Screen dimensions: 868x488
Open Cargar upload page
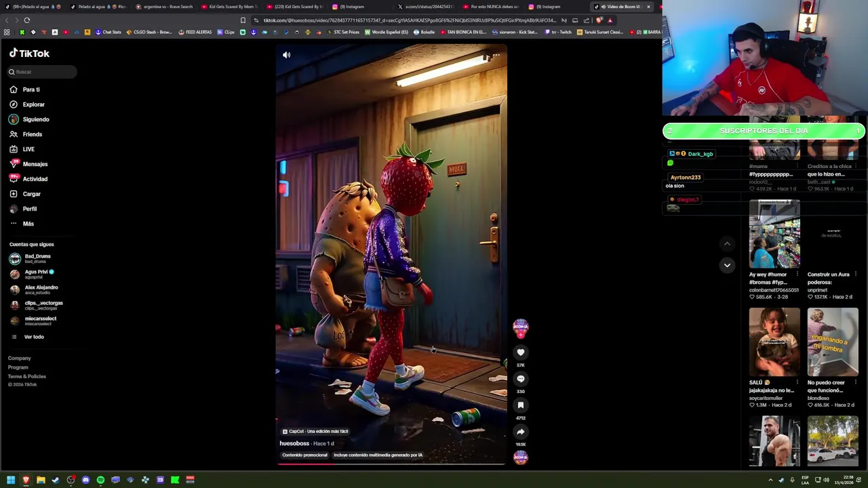(x=25, y=194)
